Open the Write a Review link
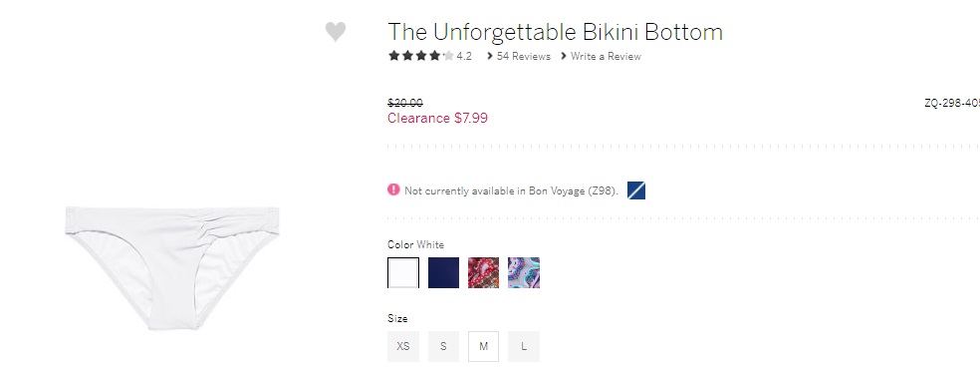980x368 pixels. point(606,56)
